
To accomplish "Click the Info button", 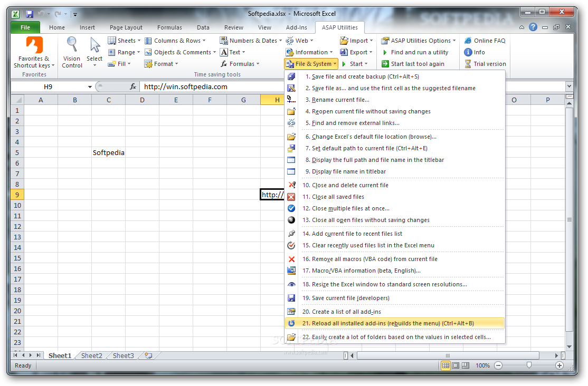I will point(475,52).
